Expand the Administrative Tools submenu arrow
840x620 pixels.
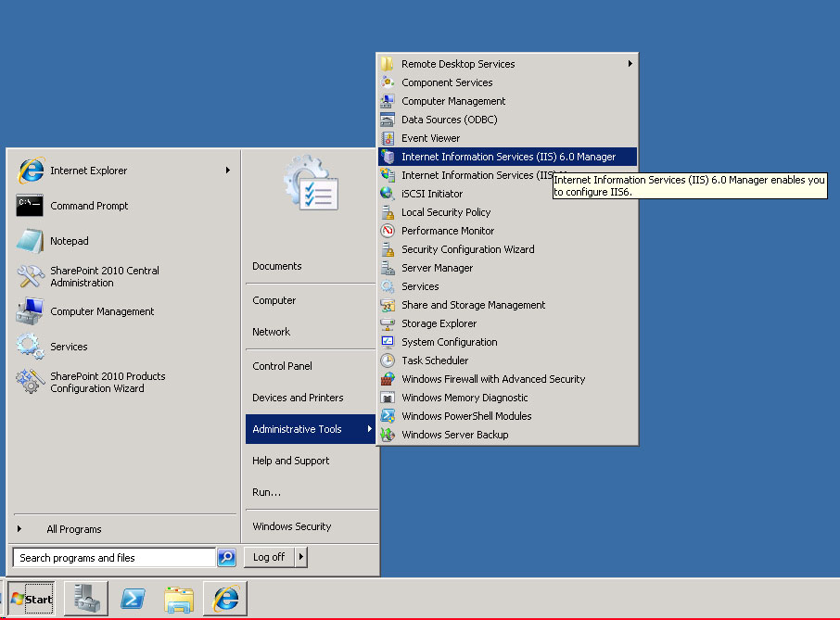click(369, 429)
